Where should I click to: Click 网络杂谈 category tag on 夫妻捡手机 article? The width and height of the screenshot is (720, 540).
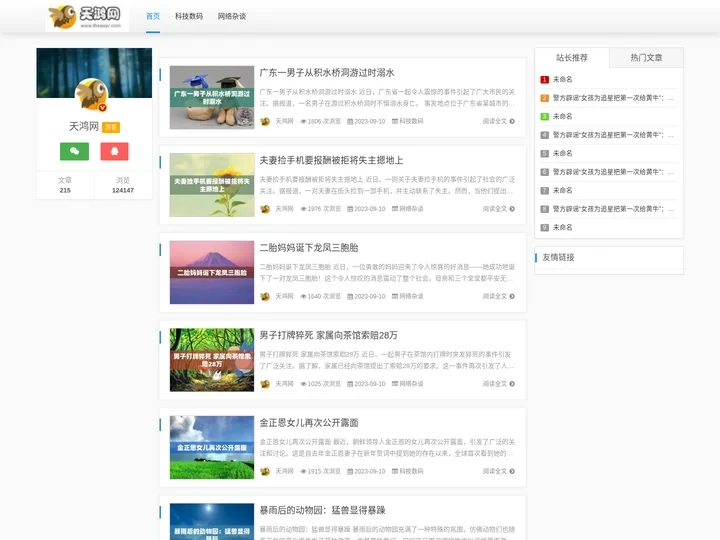tap(411, 209)
